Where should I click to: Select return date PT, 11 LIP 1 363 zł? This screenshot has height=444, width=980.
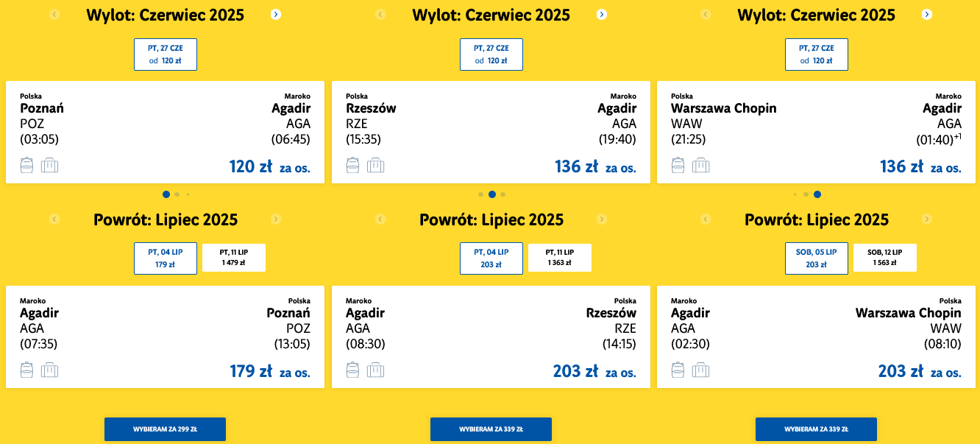pyautogui.click(x=560, y=258)
